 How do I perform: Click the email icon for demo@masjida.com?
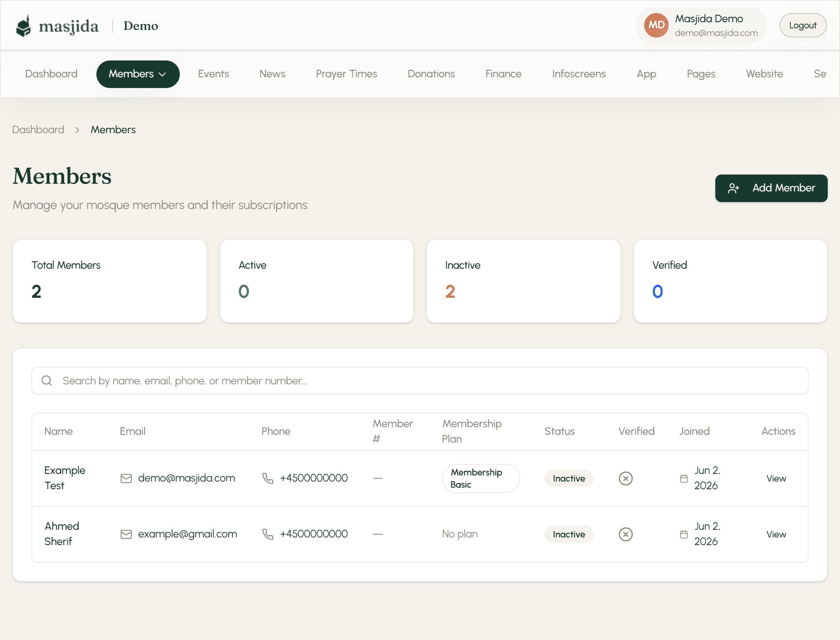[x=126, y=478]
